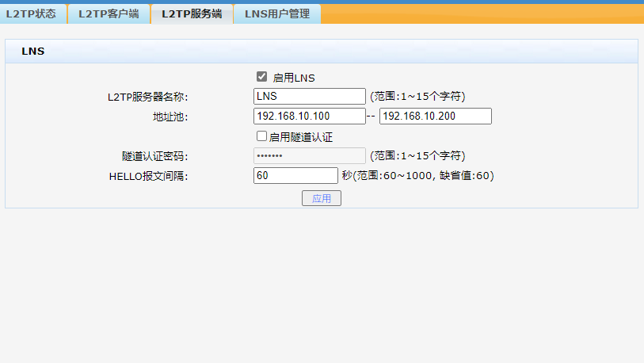Focus the L2TP服务器名称 input field
The image size is (644, 363).
[x=309, y=96]
